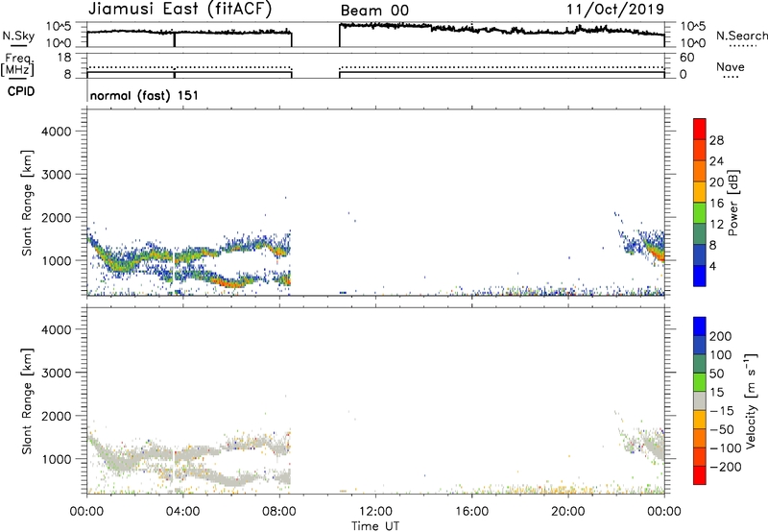Viewport: 768px width, 532px height.
Task: Click the 'Power [dB]' colorbar label
Action: [x=732, y=203]
